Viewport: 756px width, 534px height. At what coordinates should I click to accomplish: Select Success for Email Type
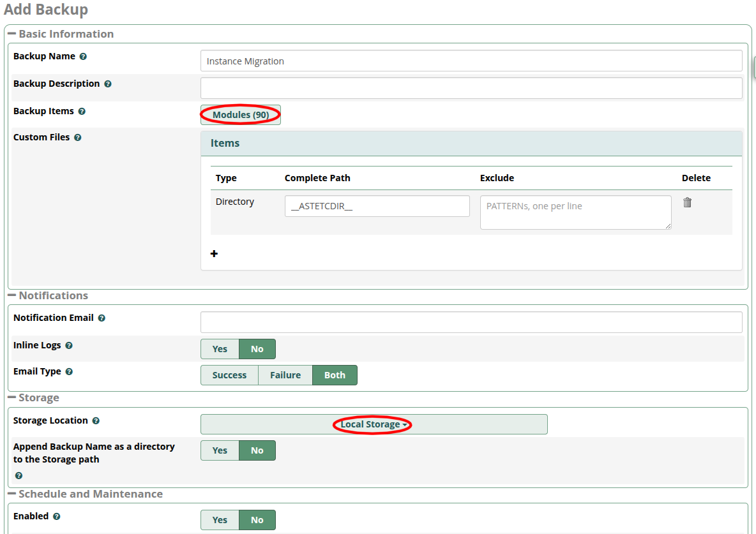point(229,375)
